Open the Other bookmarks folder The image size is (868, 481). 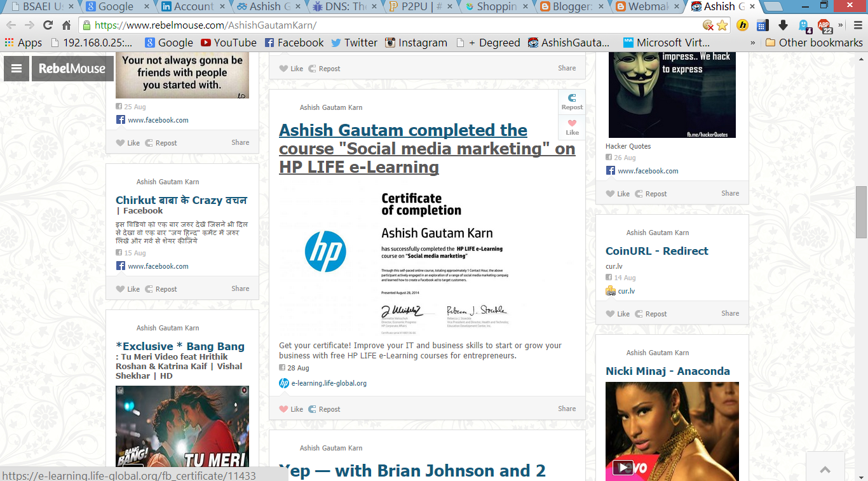click(814, 43)
